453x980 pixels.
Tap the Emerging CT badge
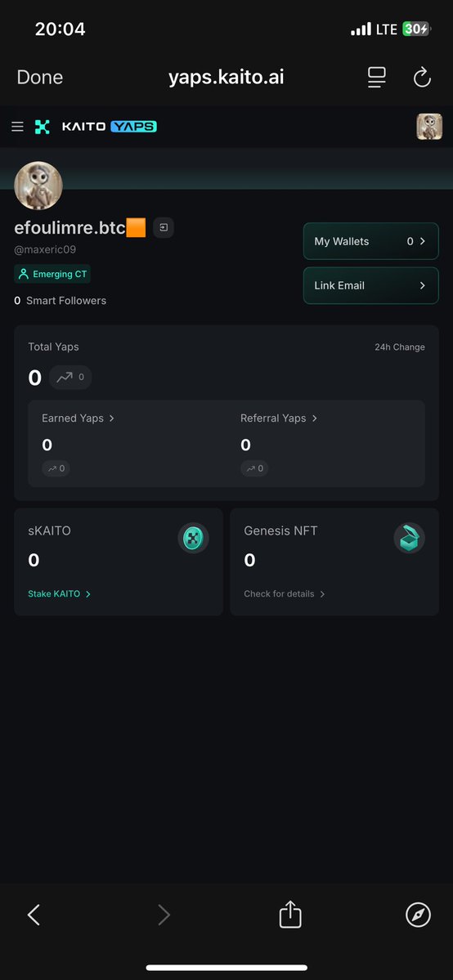52,274
